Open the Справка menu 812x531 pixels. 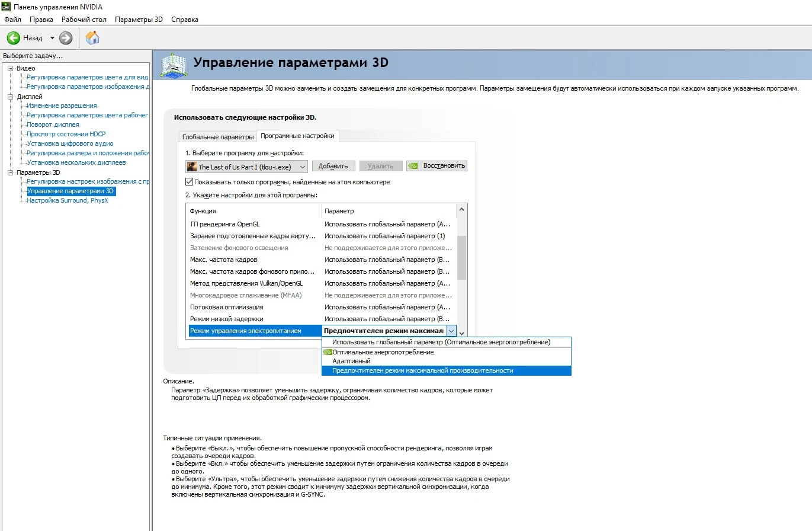tap(185, 20)
